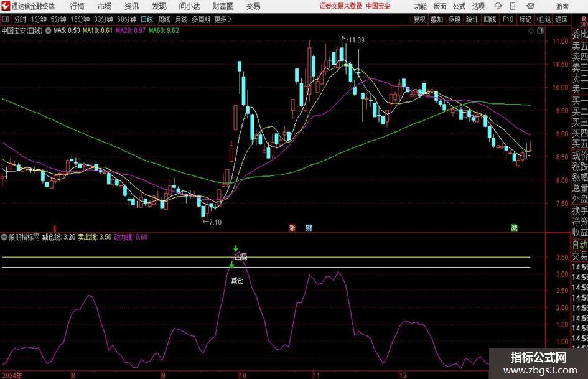The height and width of the screenshot is (379, 588).
Task: Switch to 周线 weekly tab
Action: [x=164, y=19]
